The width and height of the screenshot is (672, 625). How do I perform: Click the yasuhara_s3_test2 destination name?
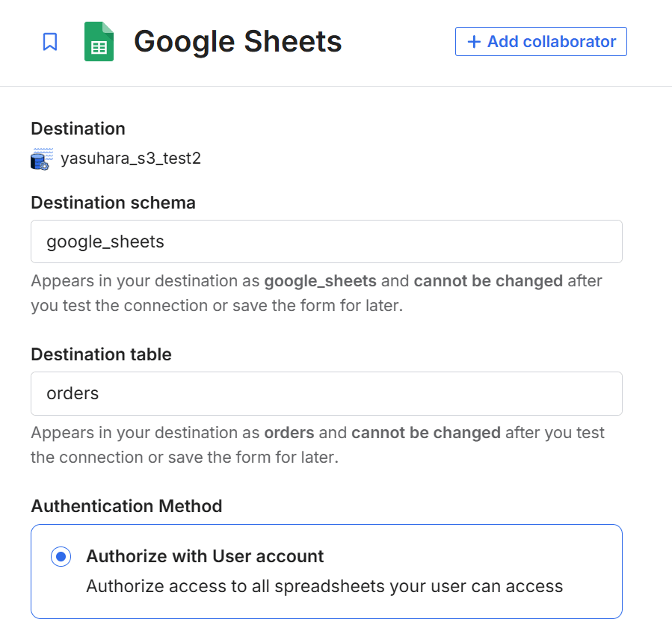131,158
